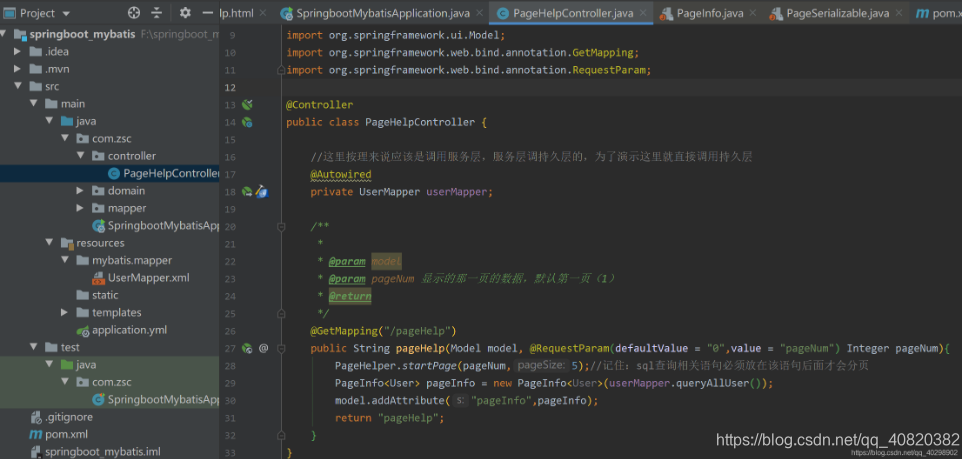
Task: Click the return "pageHelp" statement
Action: (390, 418)
